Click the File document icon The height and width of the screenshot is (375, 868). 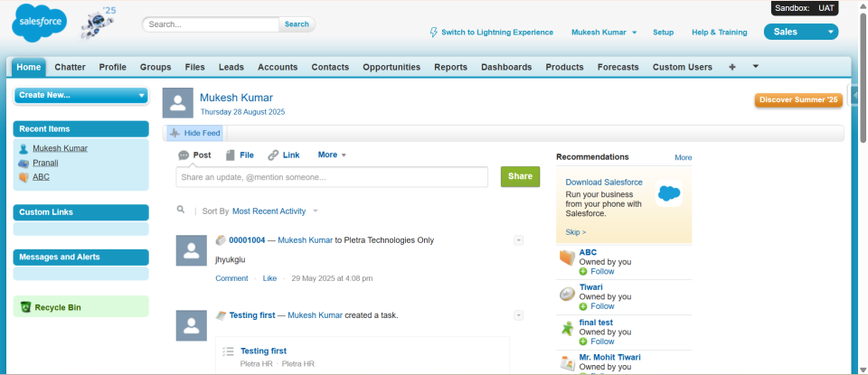click(231, 155)
